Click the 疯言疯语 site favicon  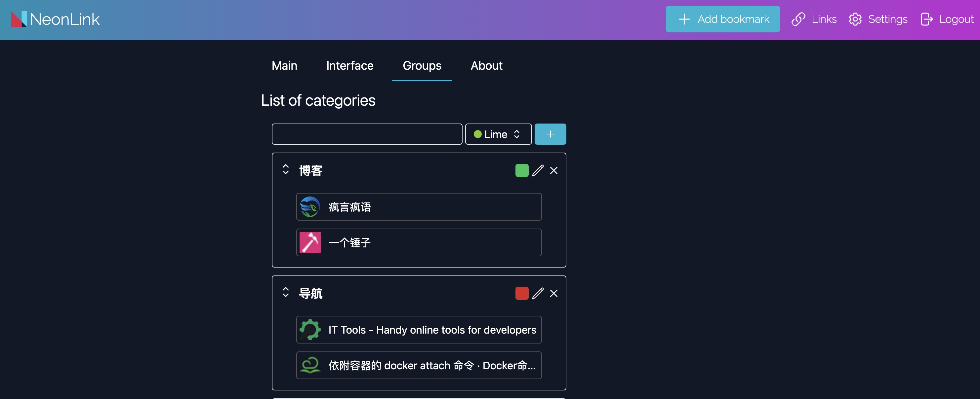pyautogui.click(x=310, y=207)
